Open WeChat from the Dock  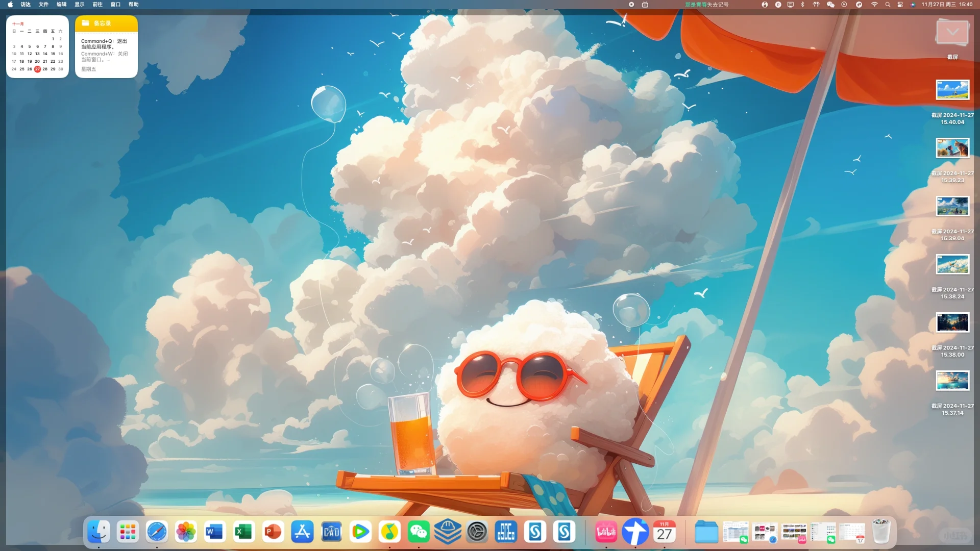click(x=419, y=532)
